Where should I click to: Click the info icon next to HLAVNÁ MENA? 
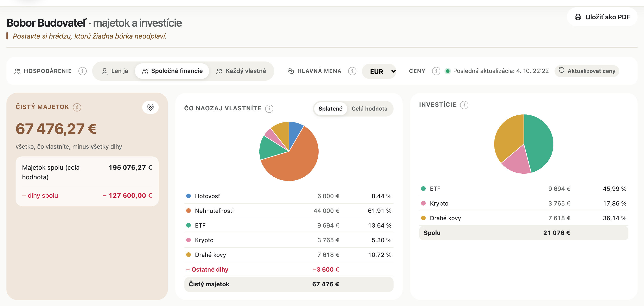point(352,71)
